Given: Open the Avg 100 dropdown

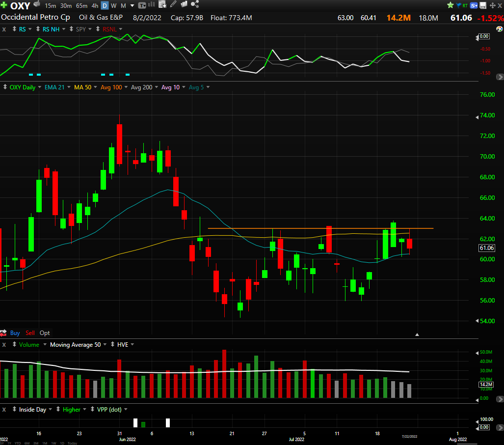Looking at the screenshot, I should [126, 87].
